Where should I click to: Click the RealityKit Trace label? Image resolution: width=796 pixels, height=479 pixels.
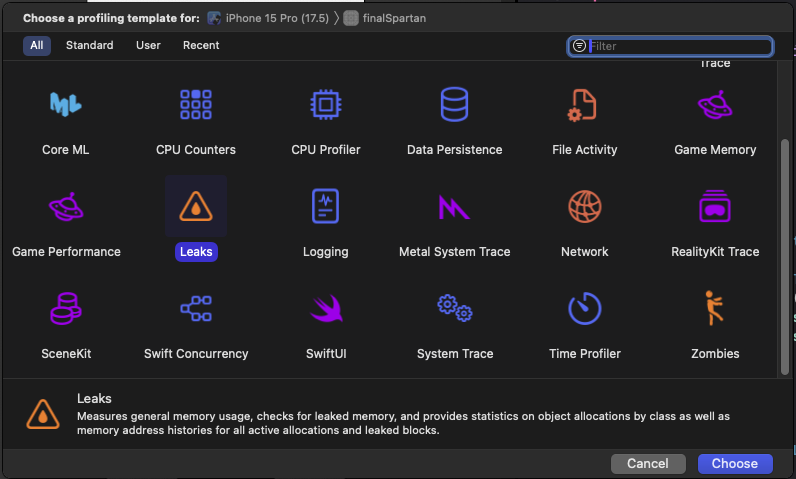coord(715,252)
